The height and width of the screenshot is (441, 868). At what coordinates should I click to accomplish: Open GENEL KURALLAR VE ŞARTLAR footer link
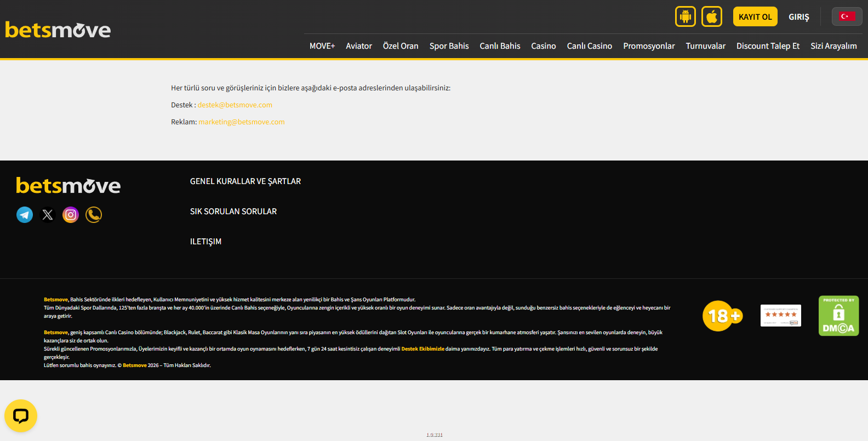coord(245,181)
